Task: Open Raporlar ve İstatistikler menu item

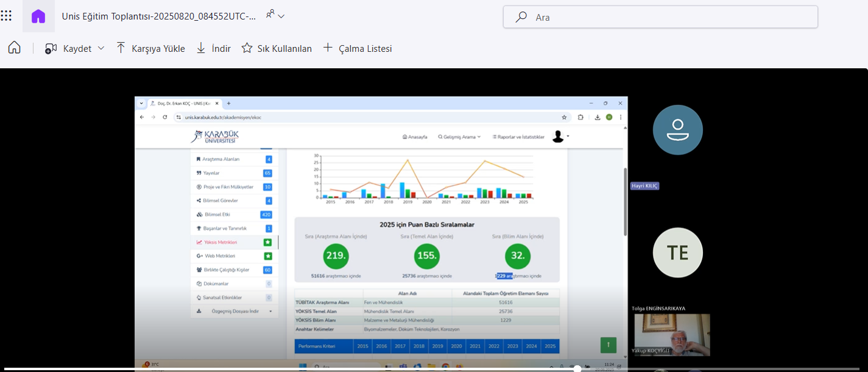Action: pos(518,137)
